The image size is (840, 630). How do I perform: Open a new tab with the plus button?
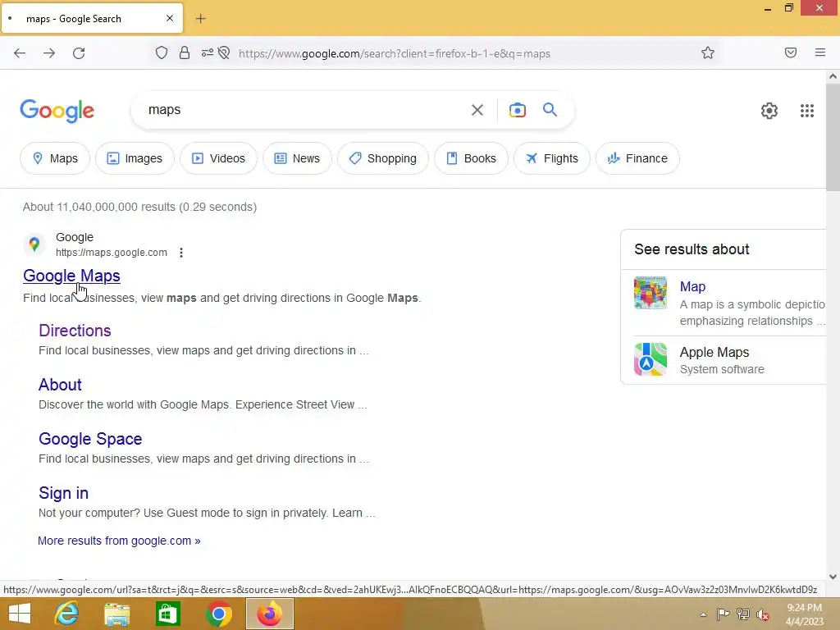tap(200, 19)
